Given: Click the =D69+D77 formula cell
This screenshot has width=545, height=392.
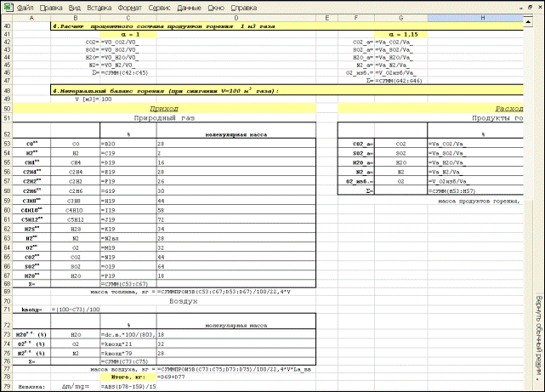Looking at the screenshot, I should click(x=236, y=377).
